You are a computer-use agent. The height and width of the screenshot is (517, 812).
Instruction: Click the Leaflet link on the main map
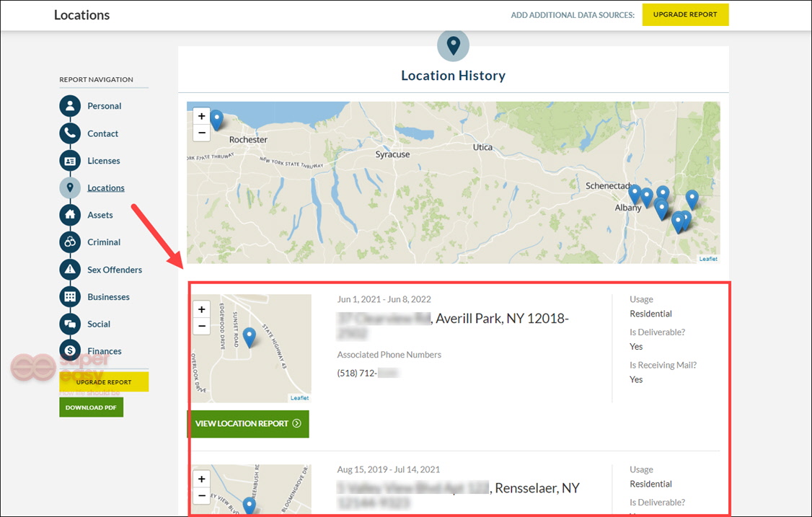coord(708,259)
